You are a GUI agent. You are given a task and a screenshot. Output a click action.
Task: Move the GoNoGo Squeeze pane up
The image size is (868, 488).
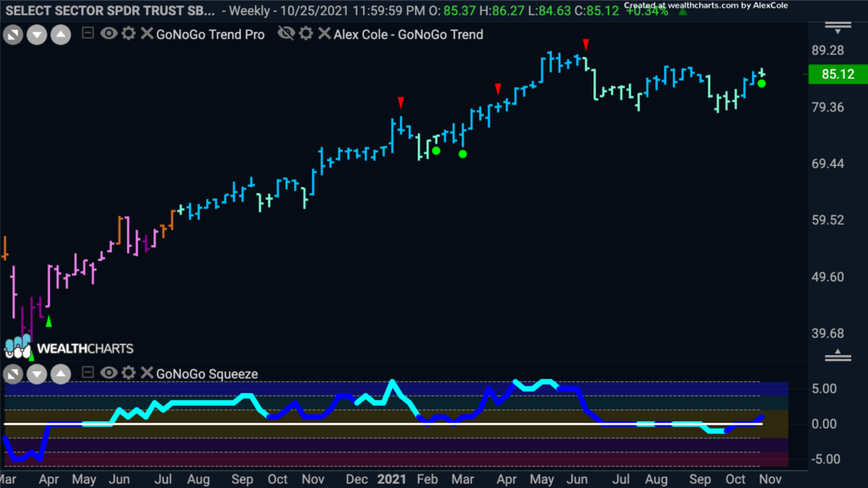[61, 374]
